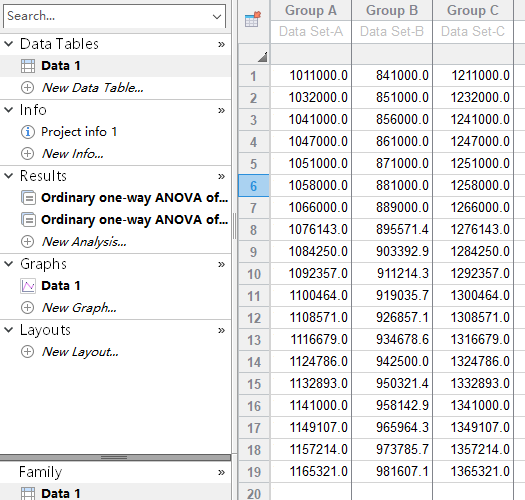Click the second ANOVA results sheet icon
Image resolution: width=525 pixels, height=500 pixels.
click(x=28, y=220)
